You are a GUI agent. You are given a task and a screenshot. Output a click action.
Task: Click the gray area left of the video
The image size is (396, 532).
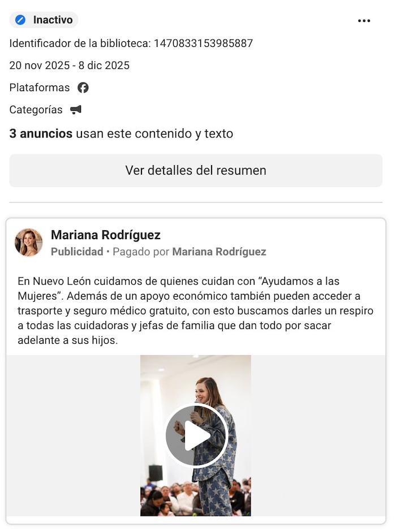[x=74, y=435]
